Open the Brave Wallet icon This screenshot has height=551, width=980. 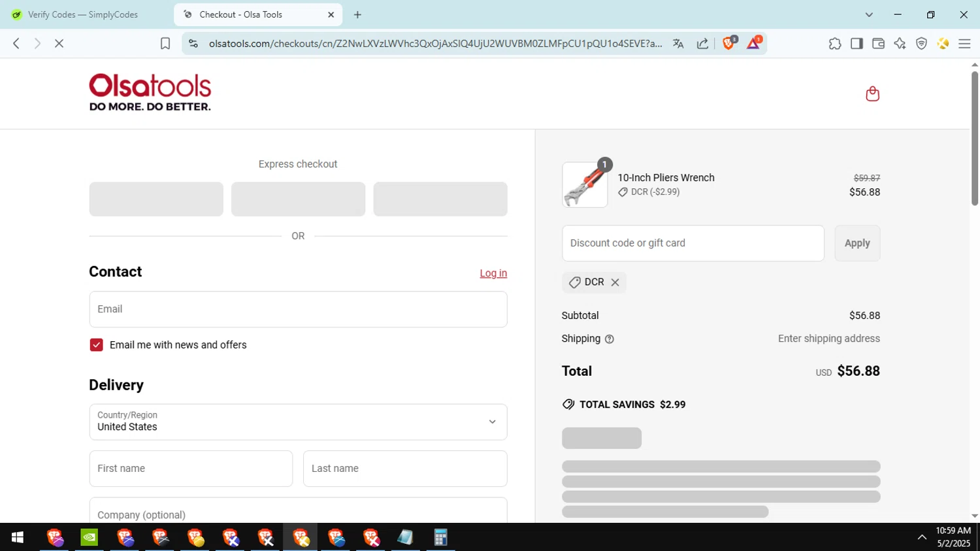[x=878, y=44]
